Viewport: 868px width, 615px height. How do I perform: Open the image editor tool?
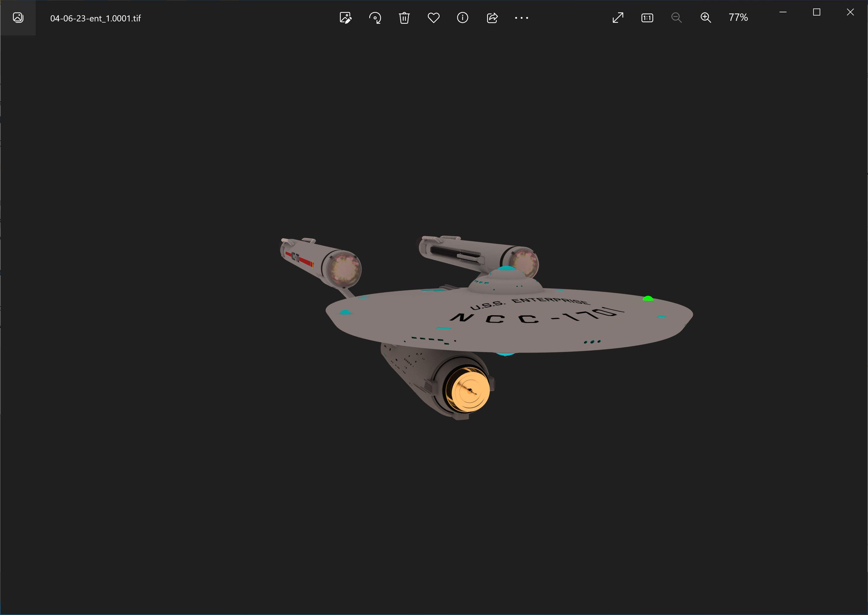pyautogui.click(x=346, y=18)
